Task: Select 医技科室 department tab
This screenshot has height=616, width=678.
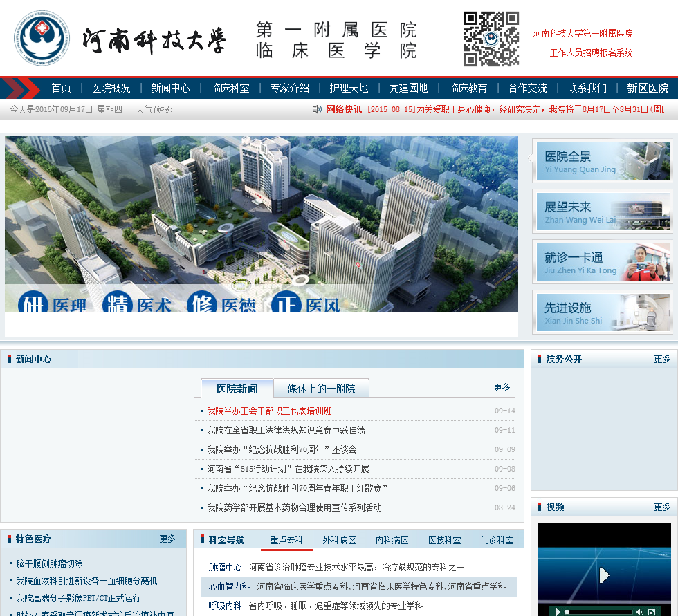Action: [444, 541]
